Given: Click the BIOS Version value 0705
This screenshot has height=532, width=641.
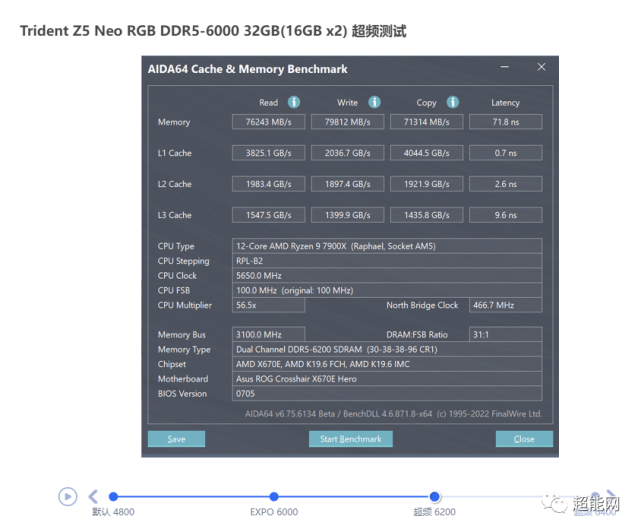Looking at the screenshot, I should (387, 393).
